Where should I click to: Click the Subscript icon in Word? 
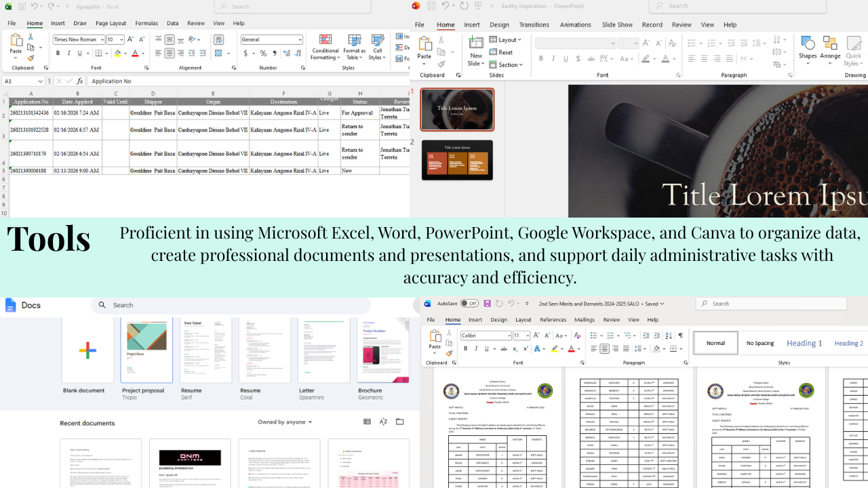point(515,349)
